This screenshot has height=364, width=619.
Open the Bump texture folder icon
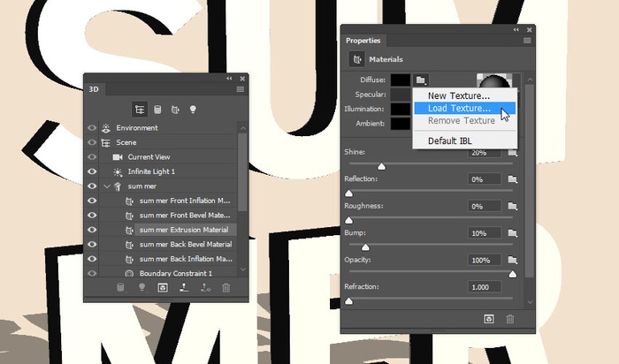(x=512, y=233)
